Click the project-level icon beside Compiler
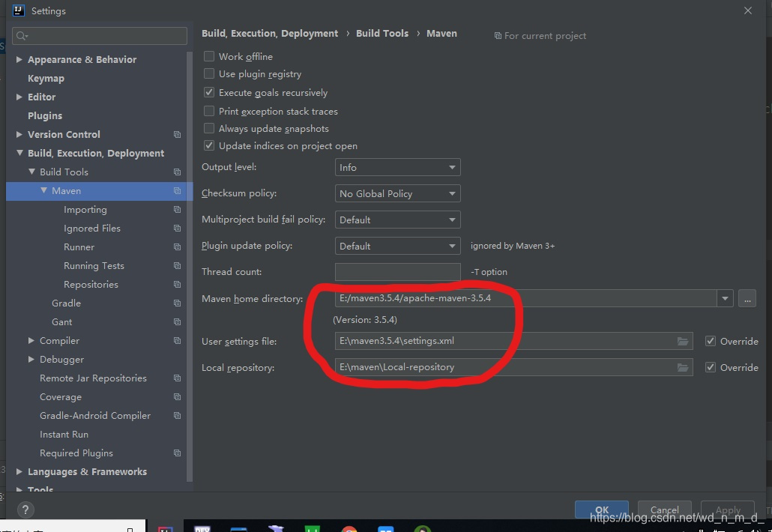Image resolution: width=772 pixels, height=532 pixels. (x=177, y=340)
